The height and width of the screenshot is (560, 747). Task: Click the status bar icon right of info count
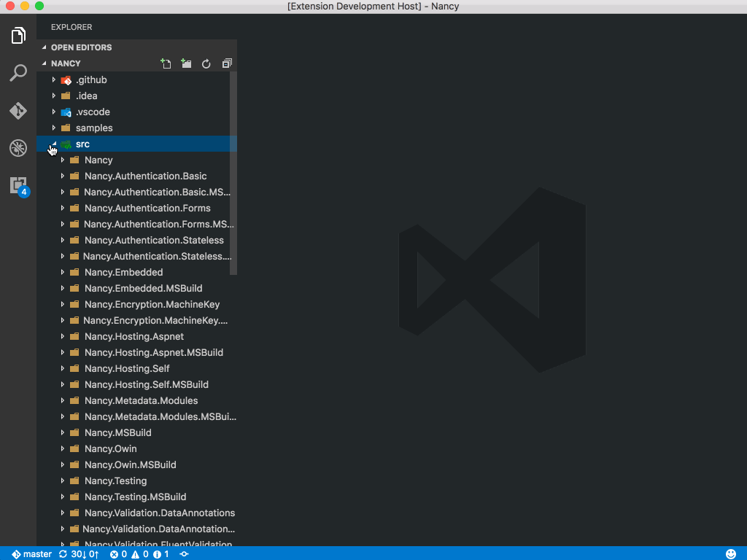(184, 554)
